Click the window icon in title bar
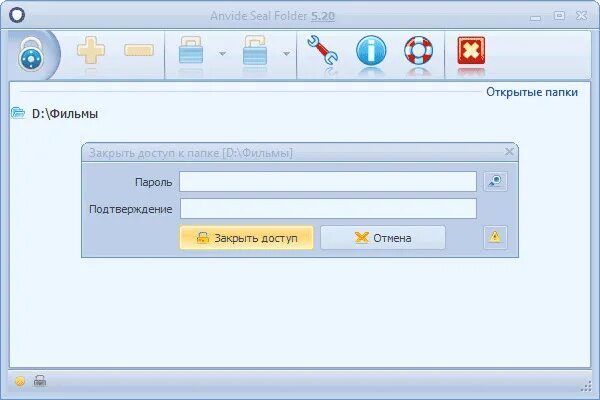This screenshot has width=600, height=400. coord(17,15)
